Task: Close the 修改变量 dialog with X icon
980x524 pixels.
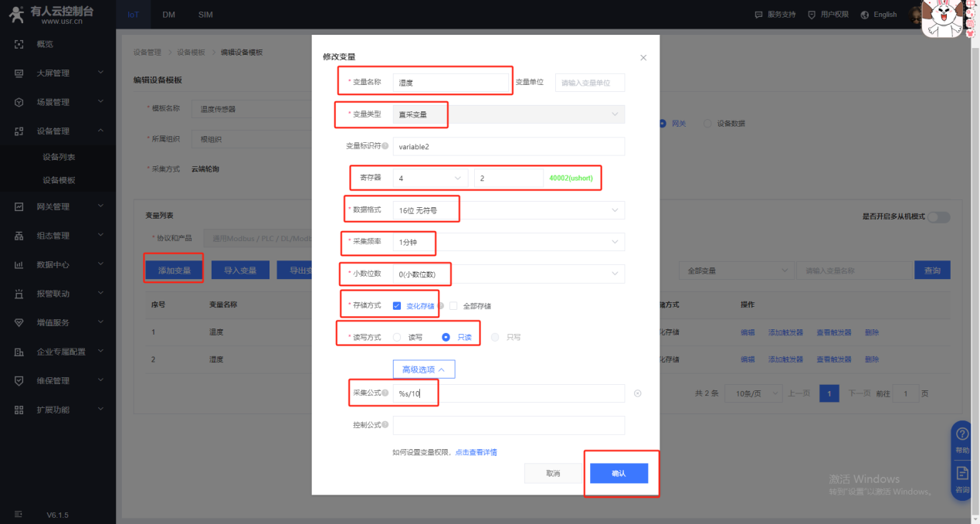Action: (643, 58)
